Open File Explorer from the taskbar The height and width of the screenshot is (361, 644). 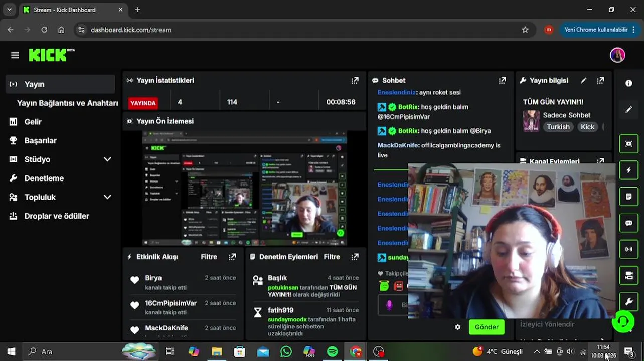click(x=217, y=352)
